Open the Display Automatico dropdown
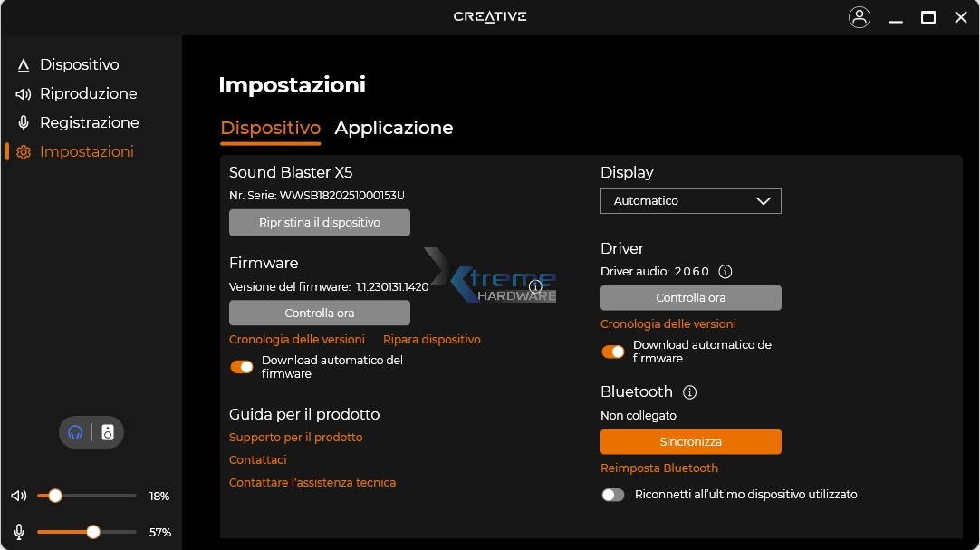Viewport: 980px width, 550px height. point(690,200)
